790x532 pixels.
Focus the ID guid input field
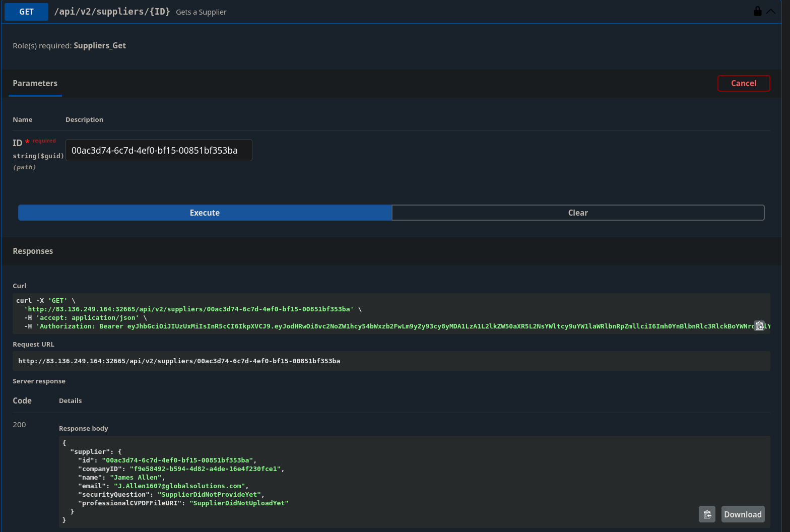[x=159, y=151]
